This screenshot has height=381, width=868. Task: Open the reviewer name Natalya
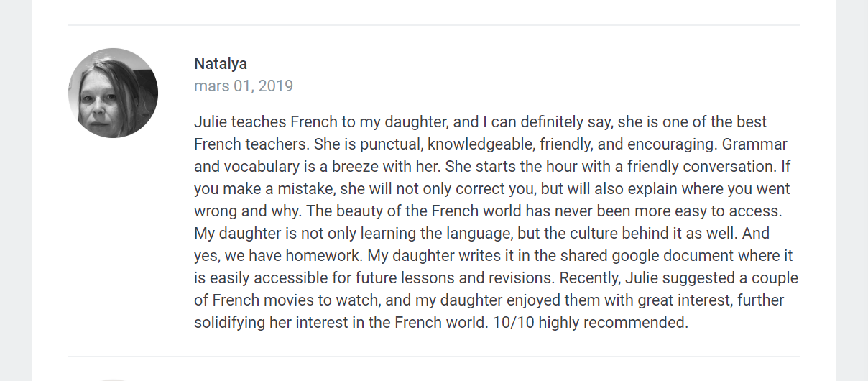(x=221, y=63)
